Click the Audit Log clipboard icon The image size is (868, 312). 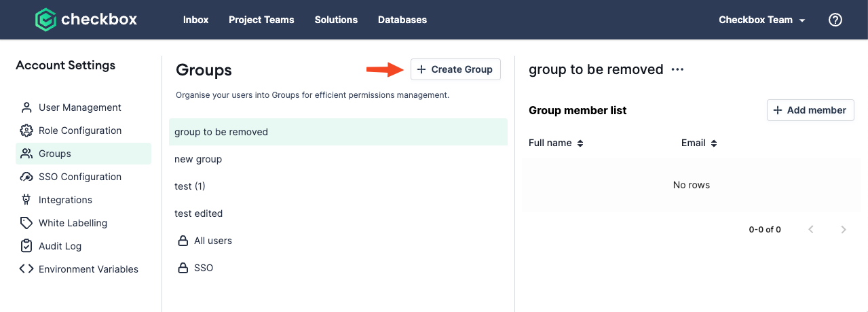[x=26, y=246]
